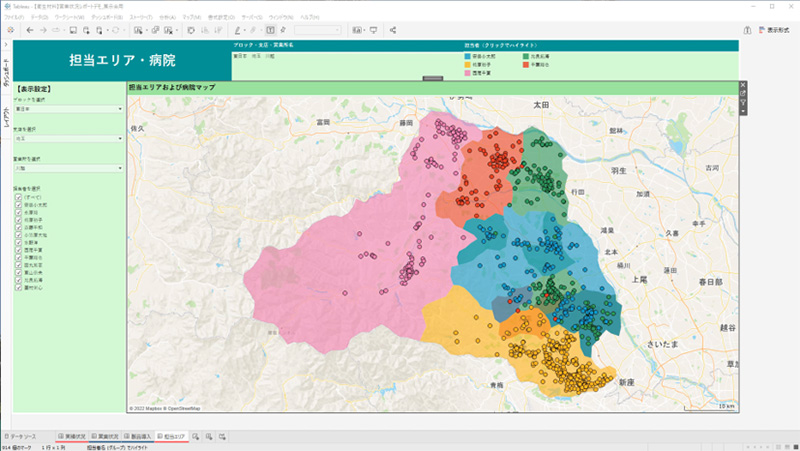Toggle the (すべて) checkbox in filter list
The height and width of the screenshot is (451, 800).
click(18, 197)
